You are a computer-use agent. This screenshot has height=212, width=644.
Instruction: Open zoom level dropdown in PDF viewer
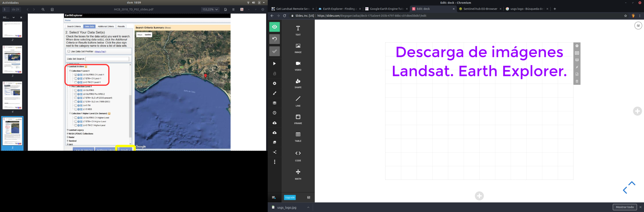210,10
